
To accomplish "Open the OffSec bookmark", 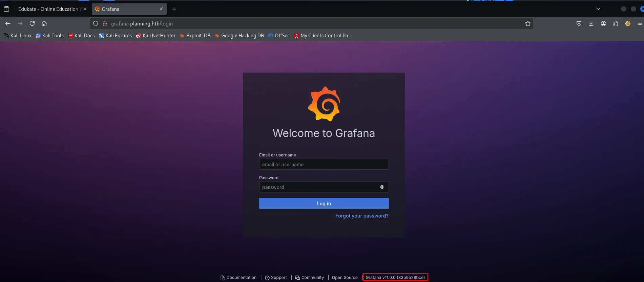I will coord(279,36).
